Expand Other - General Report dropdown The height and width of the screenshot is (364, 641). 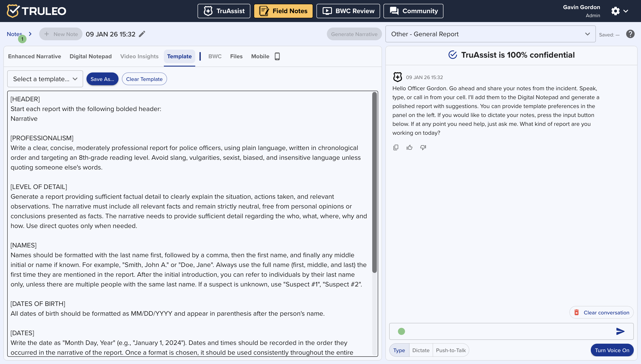490,34
